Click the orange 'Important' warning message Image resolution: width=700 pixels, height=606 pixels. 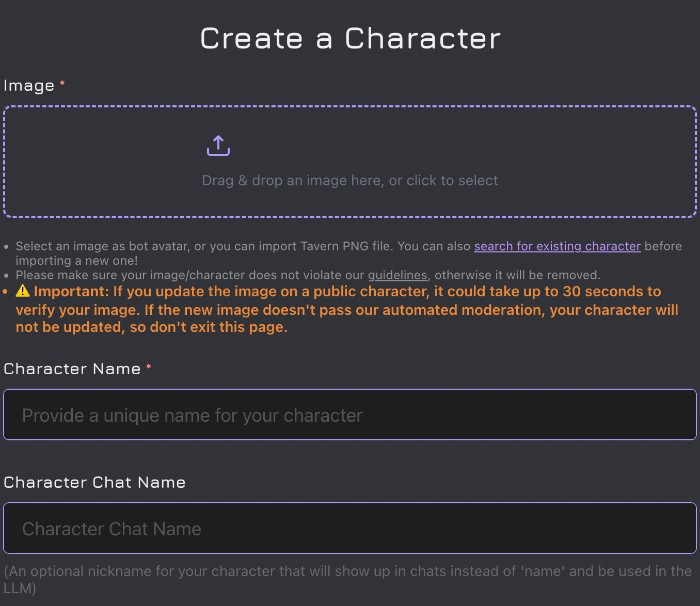tap(347, 310)
